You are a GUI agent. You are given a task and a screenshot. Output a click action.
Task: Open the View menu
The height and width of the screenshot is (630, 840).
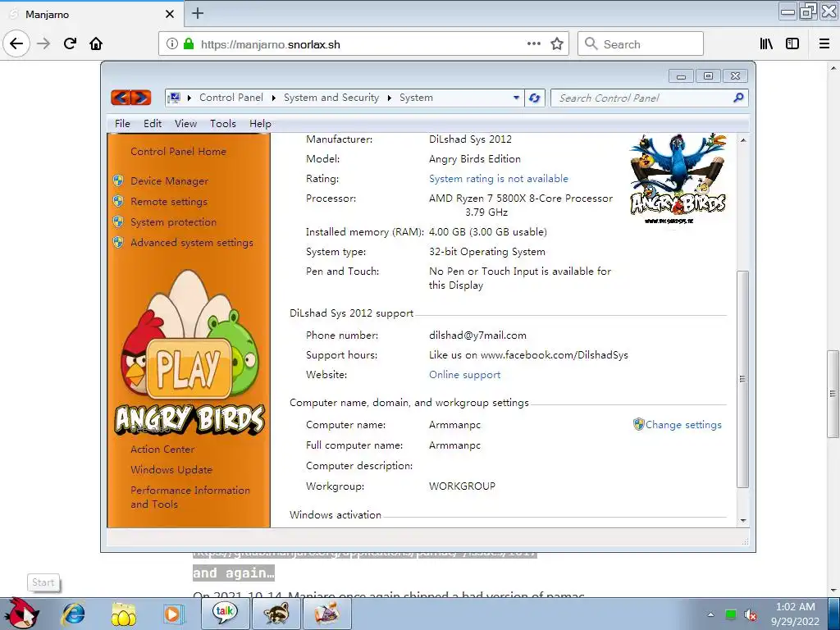(186, 124)
